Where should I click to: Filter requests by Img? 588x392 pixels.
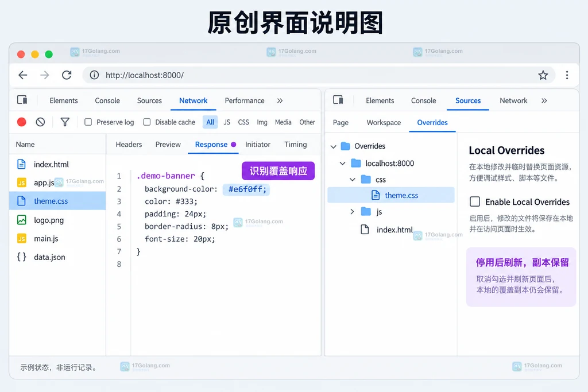tap(262, 122)
